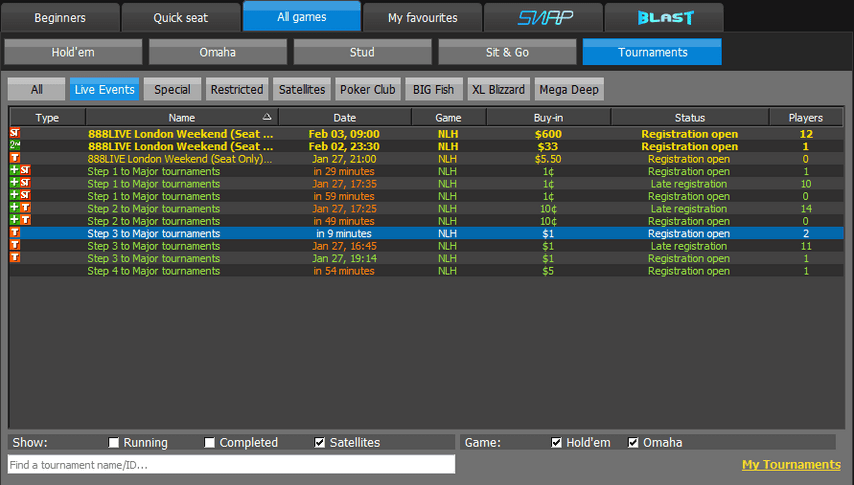Click 'Late registration' on the 'Jan 27, 16:45' row
This screenshot has width=854, height=485.
(x=689, y=246)
